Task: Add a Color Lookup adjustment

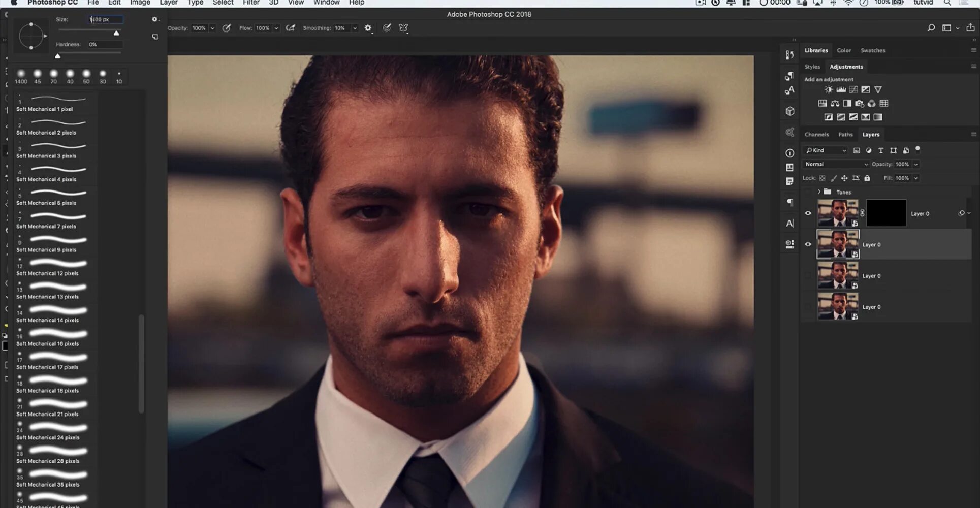Action: [884, 104]
